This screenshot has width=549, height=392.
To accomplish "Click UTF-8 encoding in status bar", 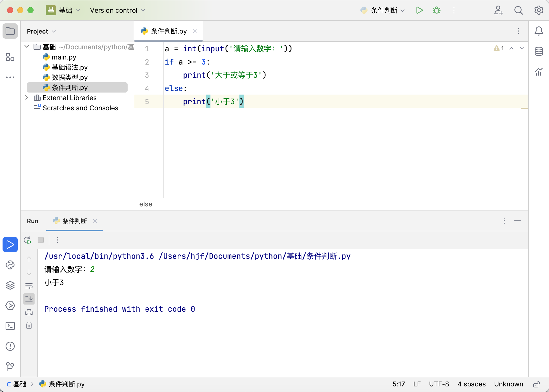I will (439, 384).
